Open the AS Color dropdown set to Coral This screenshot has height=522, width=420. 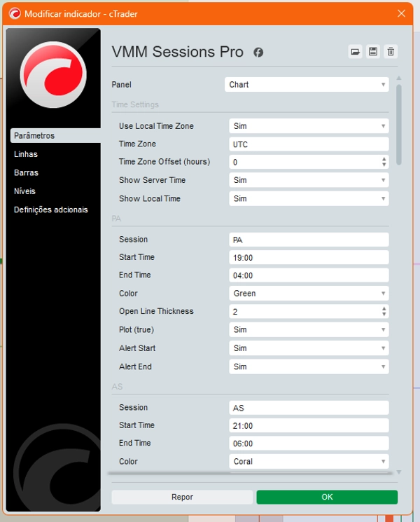tap(309, 462)
